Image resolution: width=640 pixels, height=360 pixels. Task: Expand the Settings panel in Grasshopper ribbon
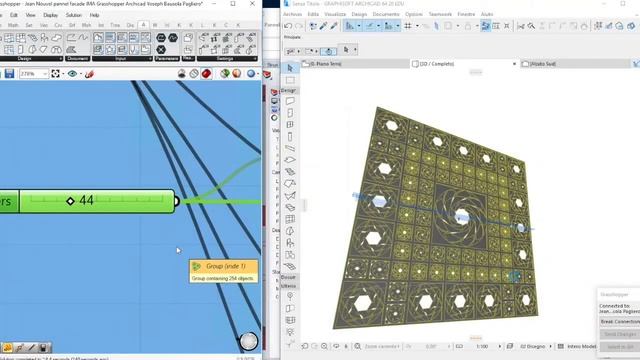click(256, 59)
